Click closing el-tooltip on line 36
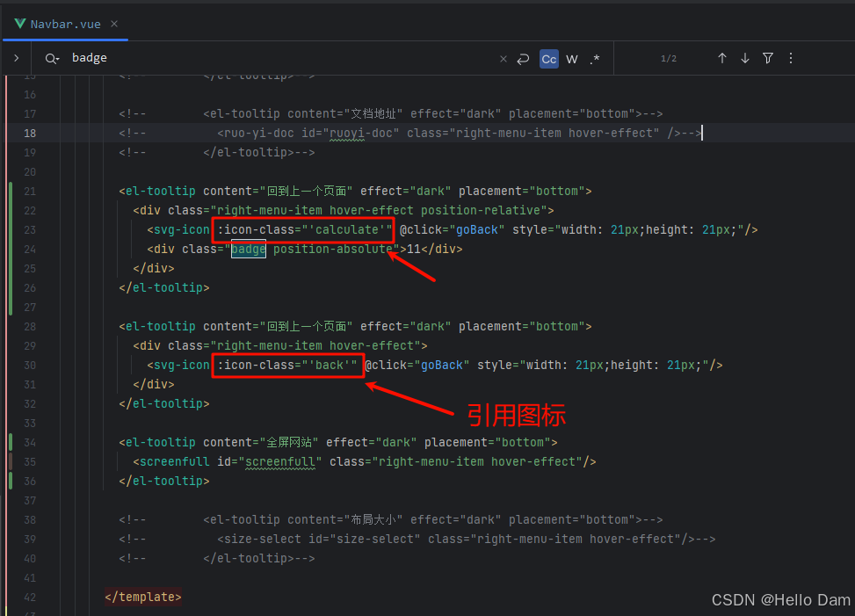The image size is (855, 616). click(164, 482)
